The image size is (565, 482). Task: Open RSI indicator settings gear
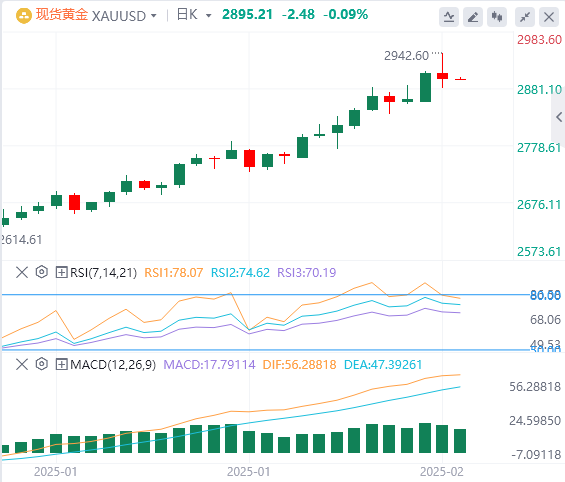42,272
